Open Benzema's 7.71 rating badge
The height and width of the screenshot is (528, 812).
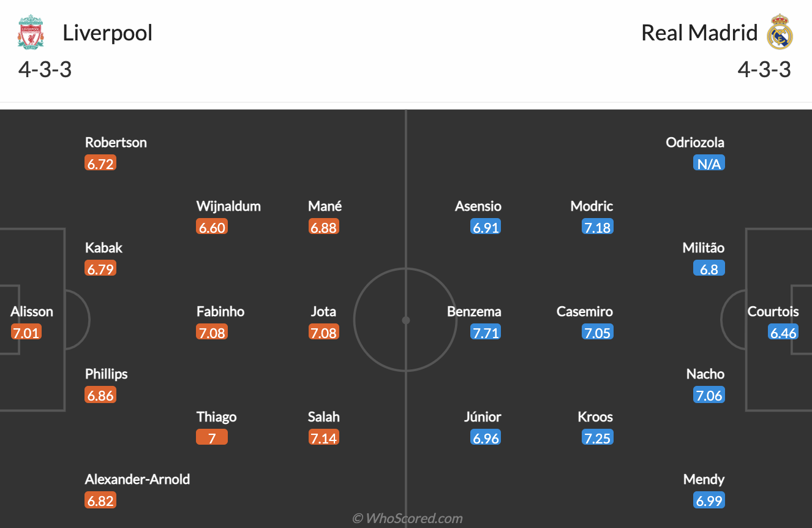pyautogui.click(x=486, y=333)
